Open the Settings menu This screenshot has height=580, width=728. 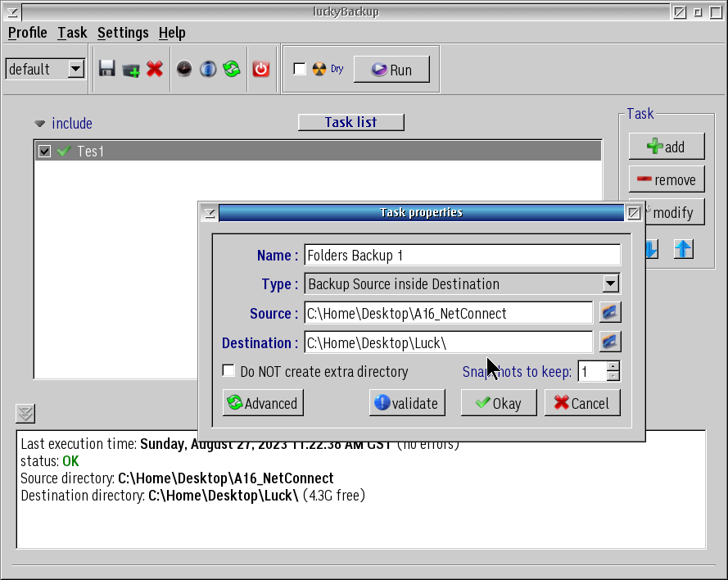pos(123,33)
